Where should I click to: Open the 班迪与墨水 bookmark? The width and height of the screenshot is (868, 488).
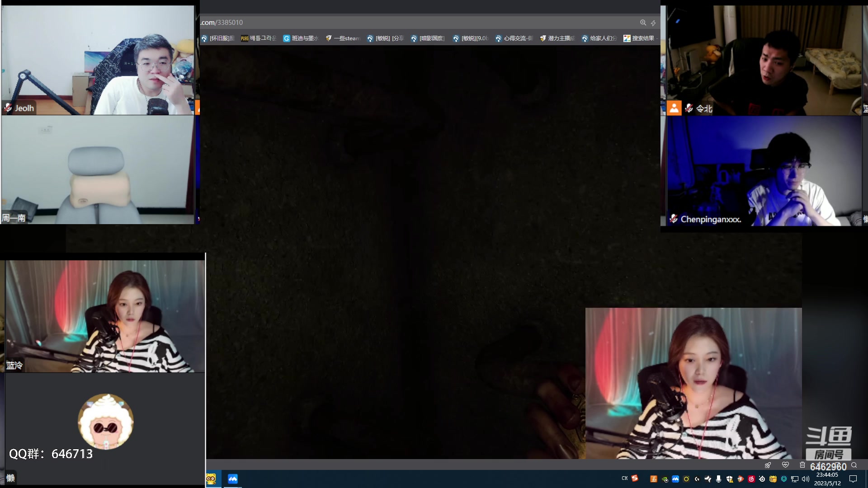tap(301, 38)
